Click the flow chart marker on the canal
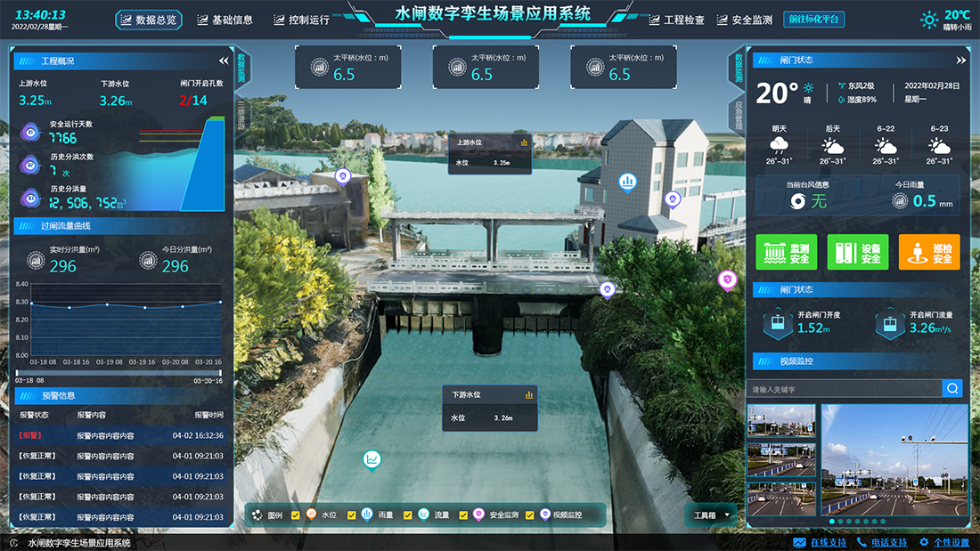The height and width of the screenshot is (551, 980). pos(372,459)
